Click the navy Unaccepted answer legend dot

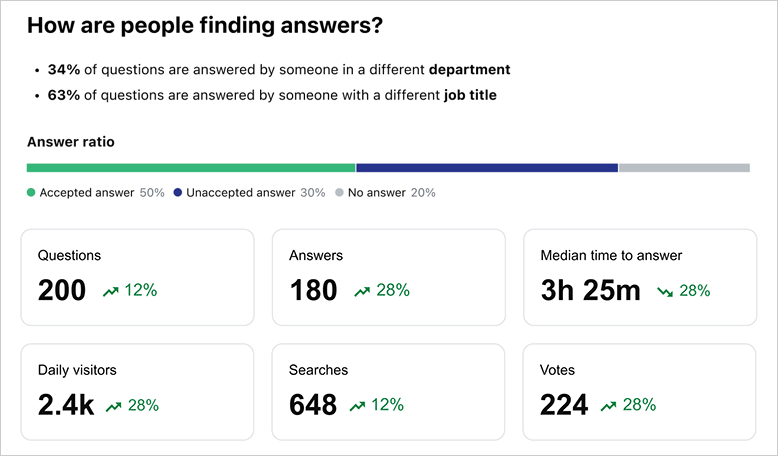pyautogui.click(x=177, y=192)
